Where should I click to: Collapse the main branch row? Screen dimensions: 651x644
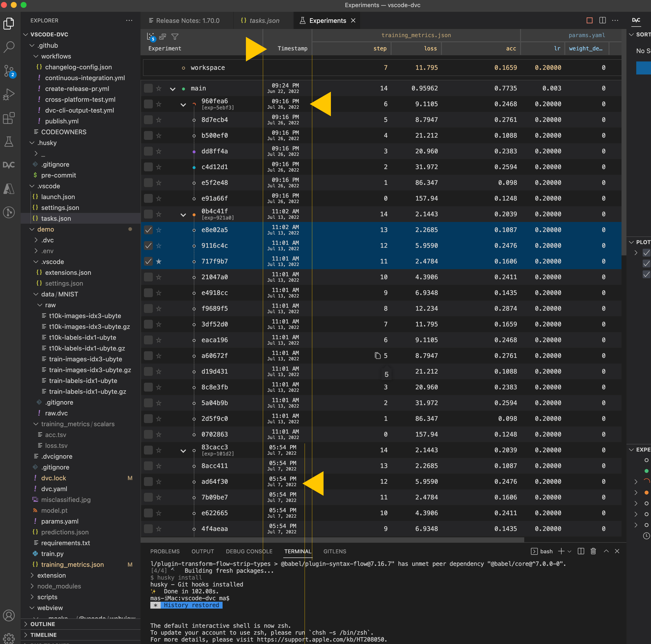click(x=172, y=89)
